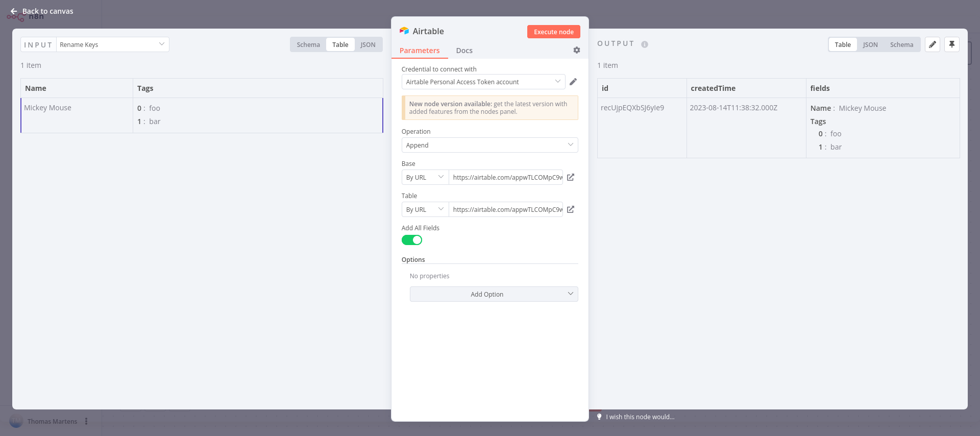The width and height of the screenshot is (980, 436).
Task: Pin the output data
Action: pyautogui.click(x=951, y=44)
